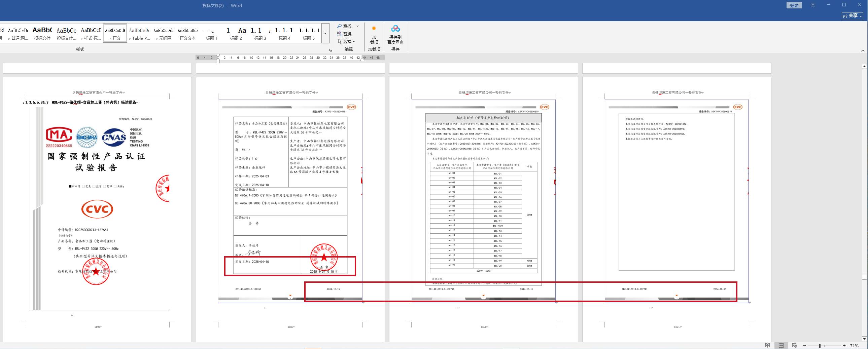Apply the 投标文件 bold style
Viewport: 868px width, 349px height.
(42, 33)
